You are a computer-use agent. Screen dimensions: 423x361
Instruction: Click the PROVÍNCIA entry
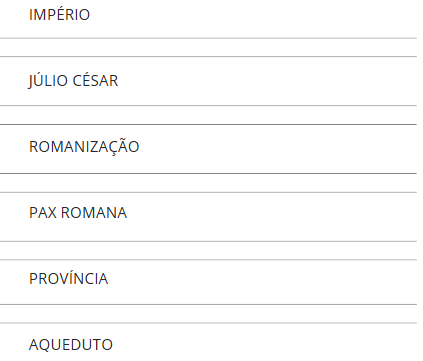click(208, 282)
